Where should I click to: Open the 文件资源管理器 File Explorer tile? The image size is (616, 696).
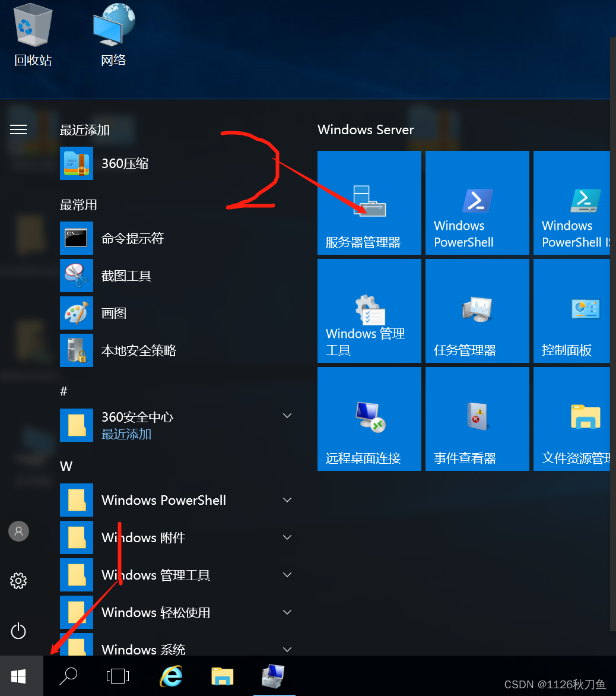[x=571, y=419]
